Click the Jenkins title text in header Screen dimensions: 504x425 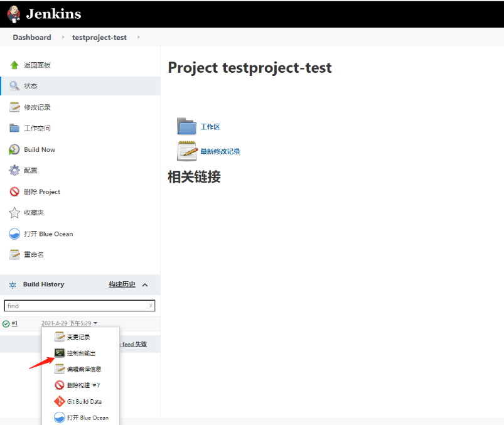(54, 14)
